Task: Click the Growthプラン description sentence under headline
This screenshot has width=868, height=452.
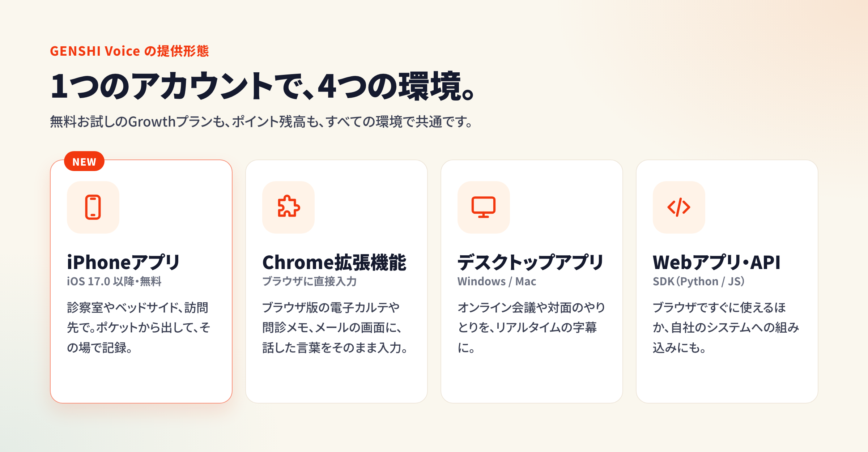Action: [261, 122]
